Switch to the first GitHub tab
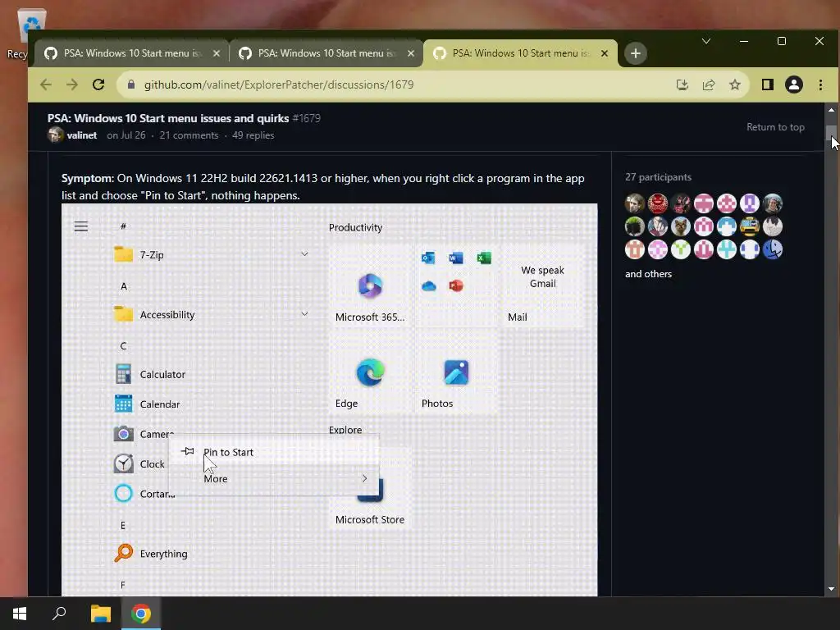840x630 pixels. [x=132, y=53]
